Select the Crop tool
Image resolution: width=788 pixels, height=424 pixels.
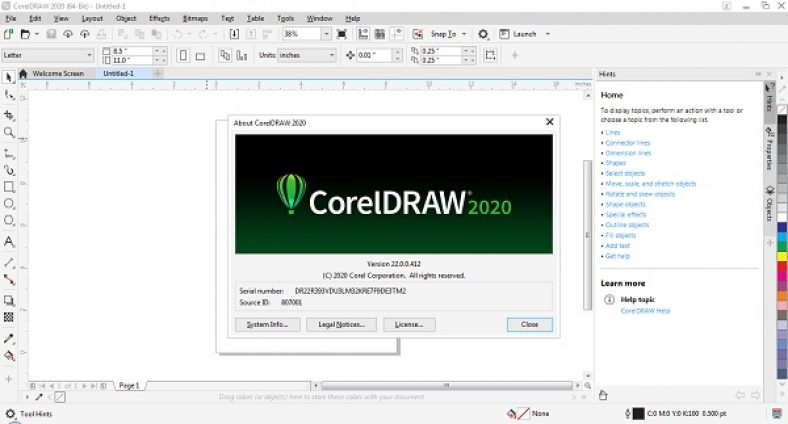click(9, 115)
